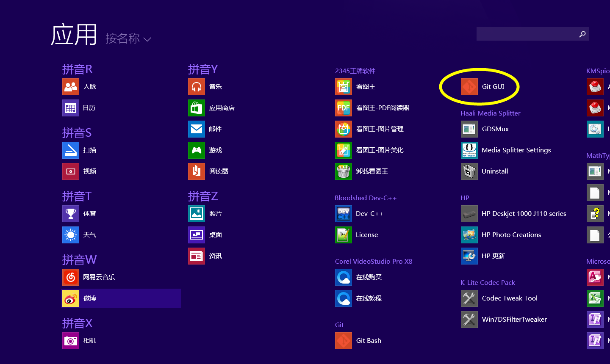Open the 音乐 headphones icon
Image resolution: width=610 pixels, height=364 pixels.
coord(197,87)
